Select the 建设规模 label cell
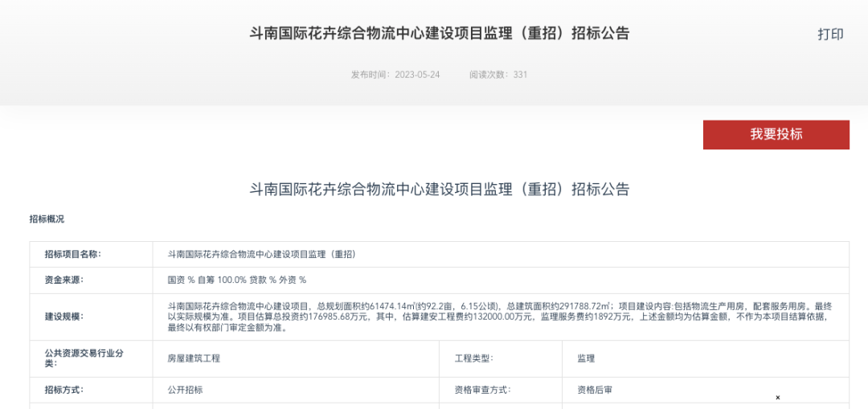The height and width of the screenshot is (409, 868). (64, 317)
